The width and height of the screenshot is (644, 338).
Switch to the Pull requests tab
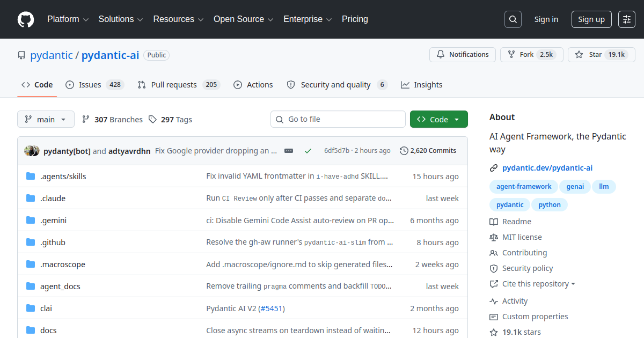(x=179, y=85)
